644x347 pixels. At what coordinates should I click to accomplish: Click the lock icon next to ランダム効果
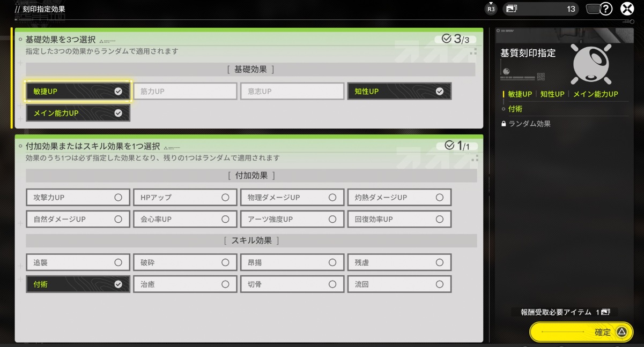504,124
